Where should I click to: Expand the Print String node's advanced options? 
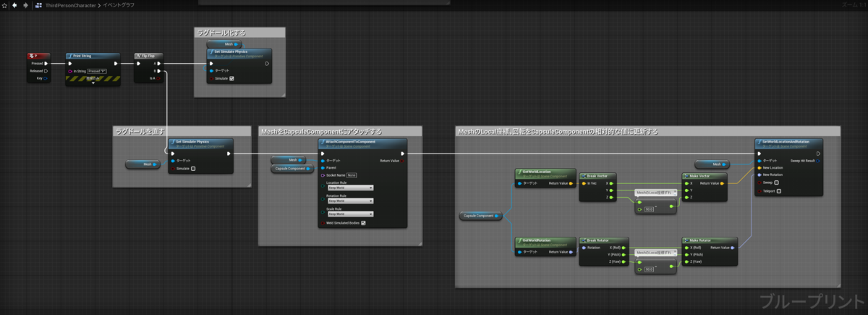pos(93,83)
